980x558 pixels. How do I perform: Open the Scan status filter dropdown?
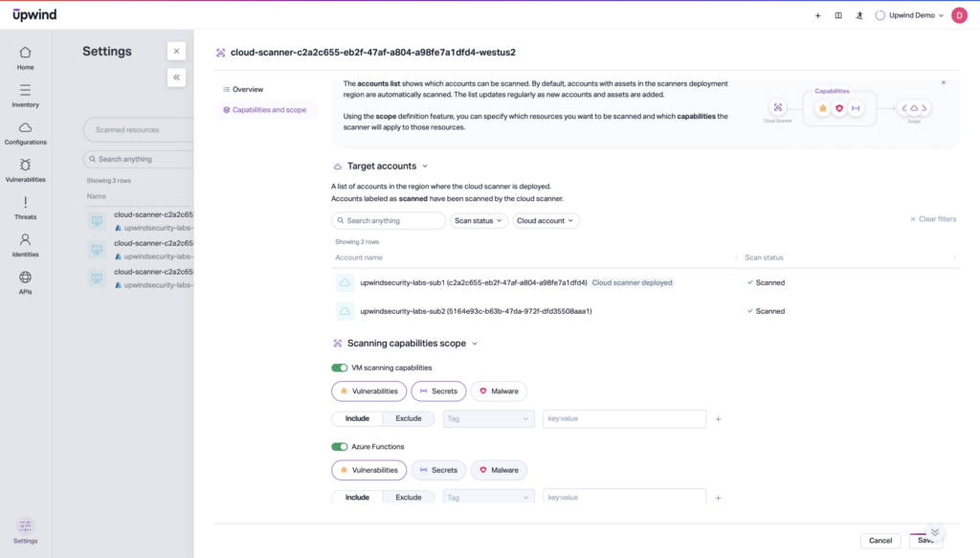(x=479, y=221)
